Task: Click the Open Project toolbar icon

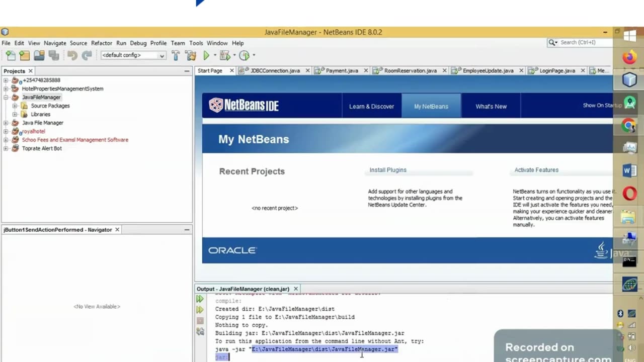Action: [39, 55]
